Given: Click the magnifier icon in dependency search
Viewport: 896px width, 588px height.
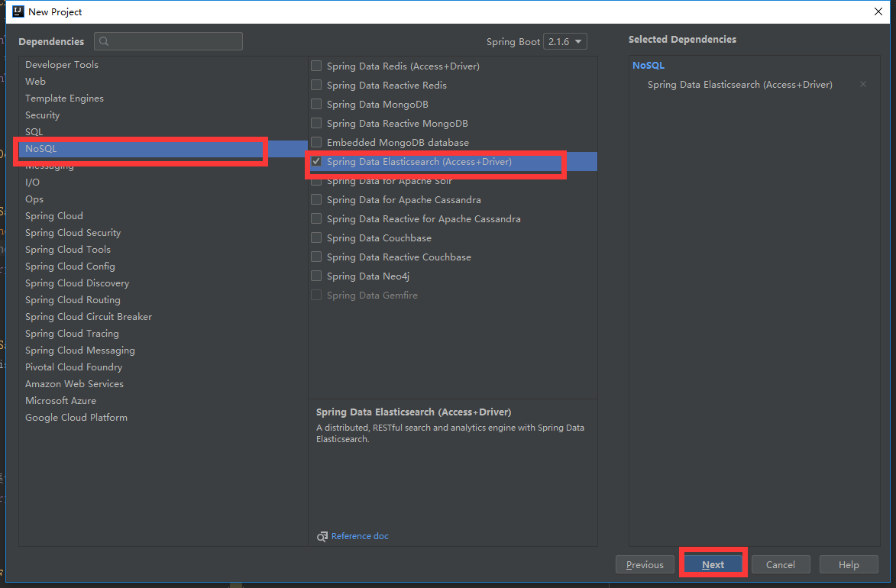Looking at the screenshot, I should [x=104, y=41].
